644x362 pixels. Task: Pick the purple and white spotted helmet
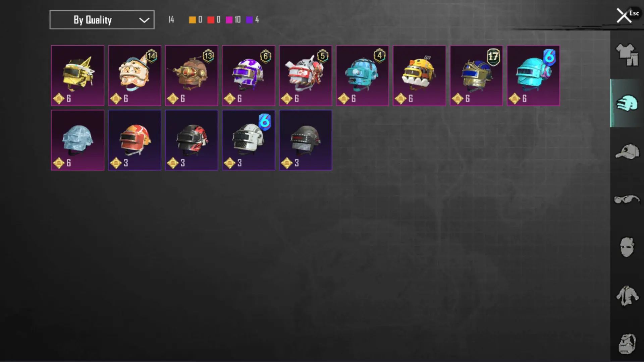point(249,75)
